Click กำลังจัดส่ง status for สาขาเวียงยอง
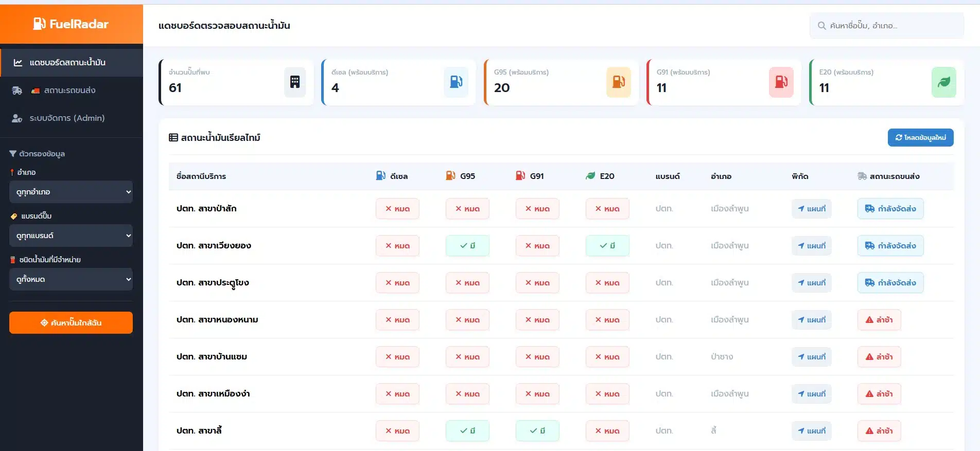 890,246
